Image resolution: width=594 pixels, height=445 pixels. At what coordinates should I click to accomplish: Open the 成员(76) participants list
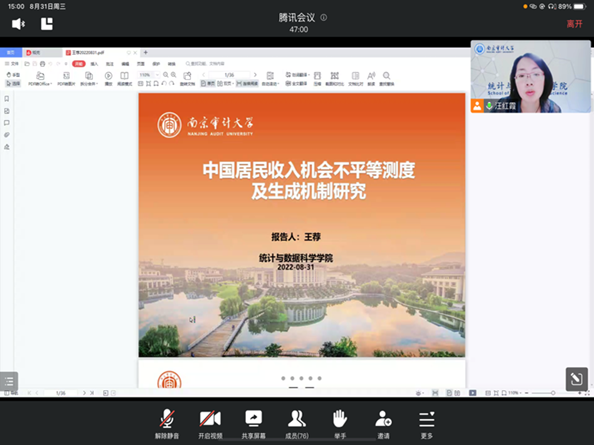(297, 423)
